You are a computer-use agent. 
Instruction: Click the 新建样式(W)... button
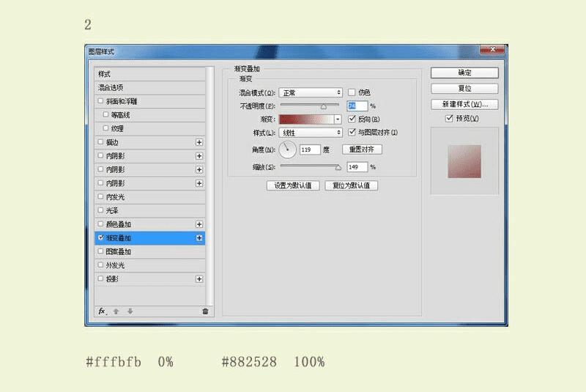464,104
